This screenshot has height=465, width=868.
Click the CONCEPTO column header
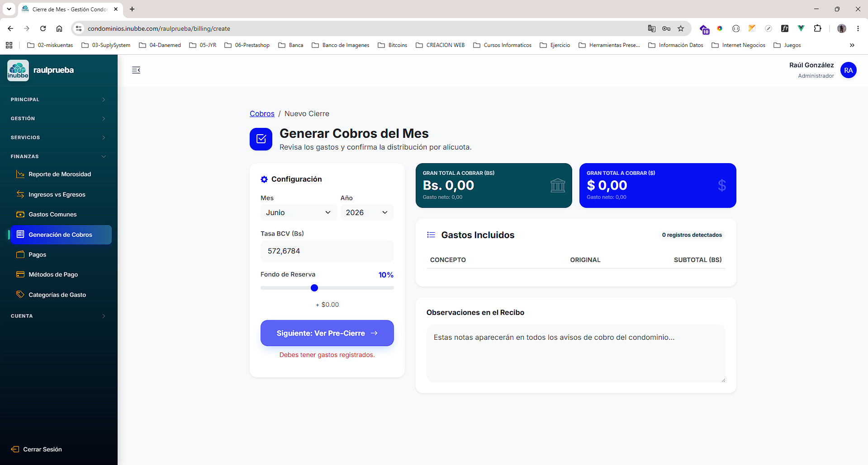tap(448, 260)
